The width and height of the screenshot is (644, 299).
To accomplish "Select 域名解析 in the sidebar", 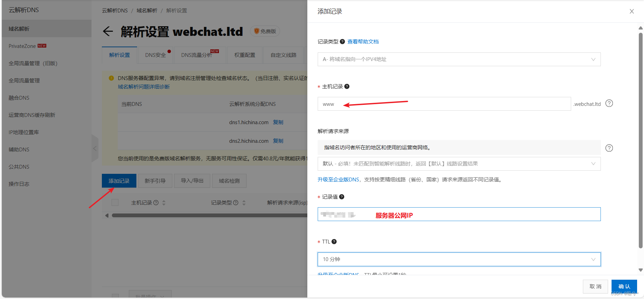I will [x=47, y=29].
